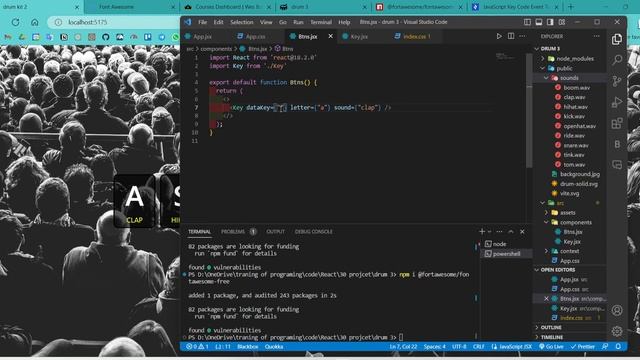This screenshot has width=640, height=360.
Task: Open the Source Control view
Action: click(617, 81)
